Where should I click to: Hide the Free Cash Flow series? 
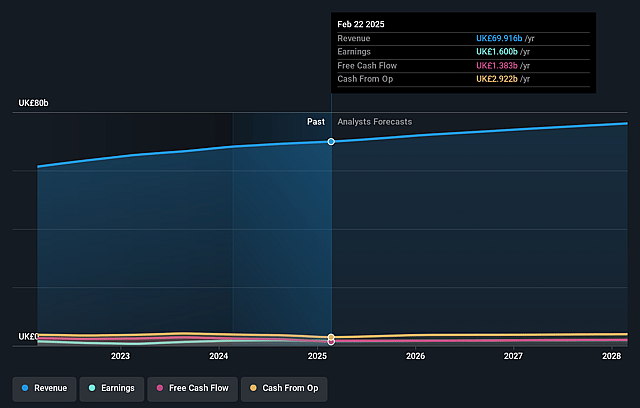pyautogui.click(x=192, y=388)
